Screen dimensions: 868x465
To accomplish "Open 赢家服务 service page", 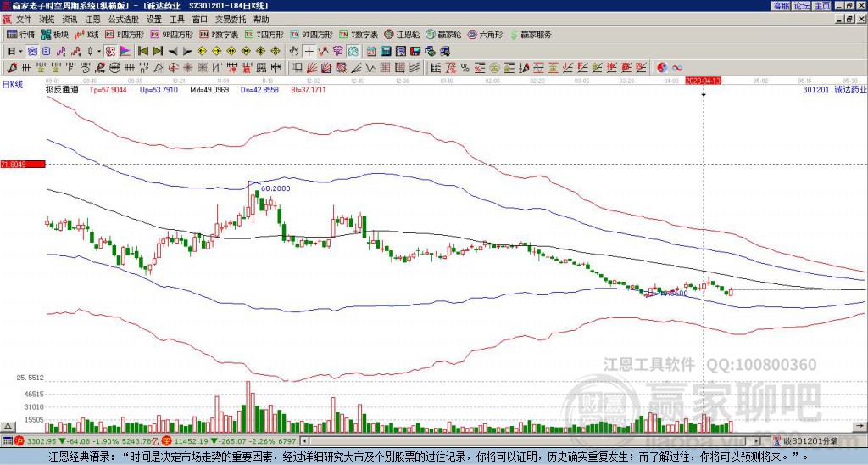I will click(x=531, y=34).
